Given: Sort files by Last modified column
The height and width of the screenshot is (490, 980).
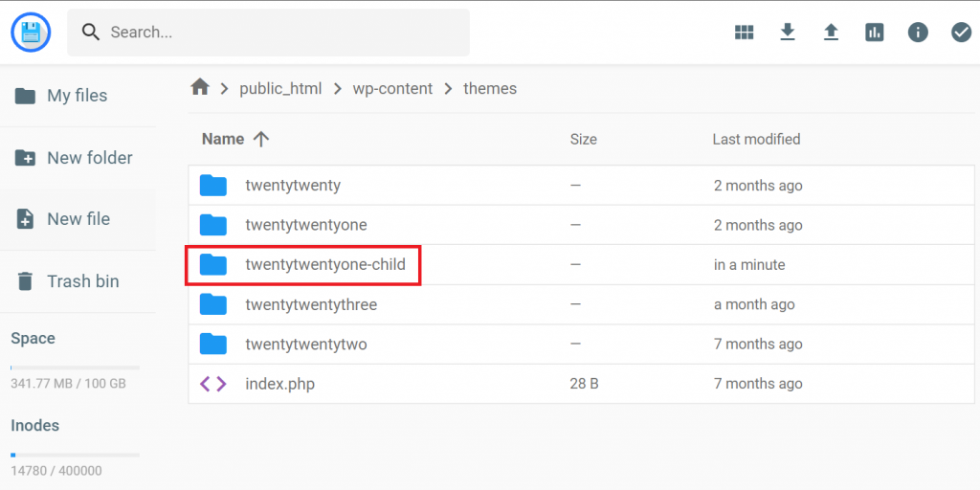Looking at the screenshot, I should (x=756, y=139).
